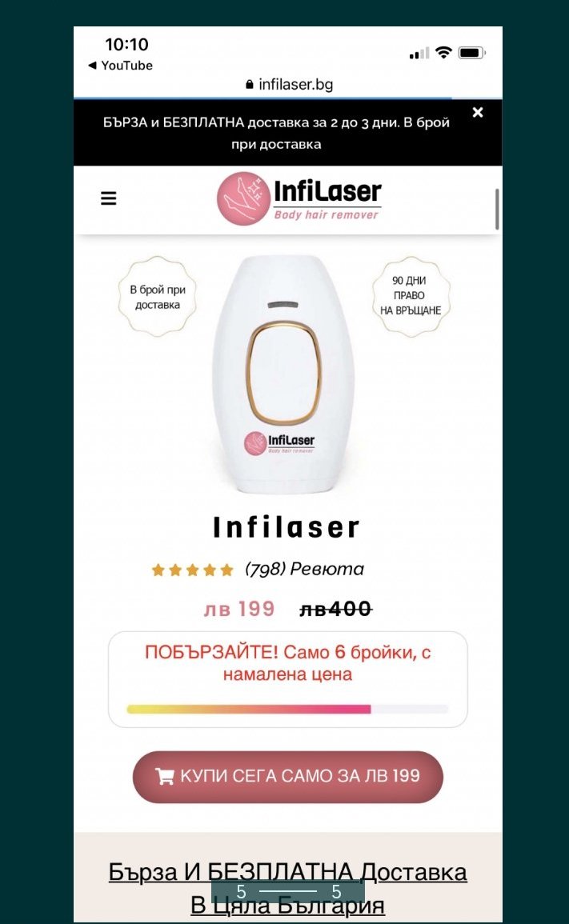Click the Infilaser device product image

tap(283, 374)
